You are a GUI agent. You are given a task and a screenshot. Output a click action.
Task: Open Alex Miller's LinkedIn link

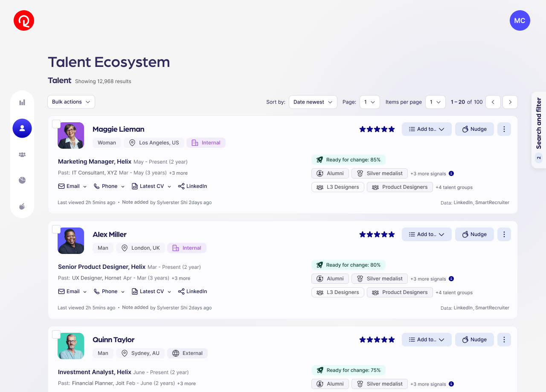pyautogui.click(x=192, y=291)
